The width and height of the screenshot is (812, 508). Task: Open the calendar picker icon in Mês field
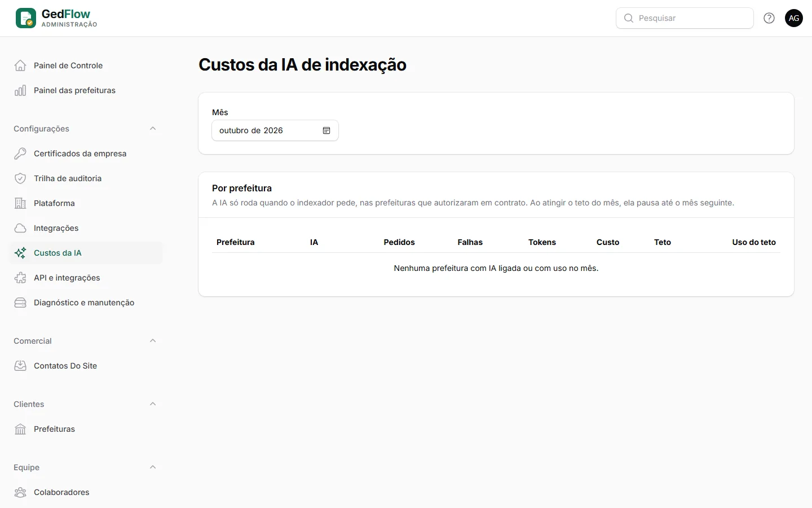326,130
